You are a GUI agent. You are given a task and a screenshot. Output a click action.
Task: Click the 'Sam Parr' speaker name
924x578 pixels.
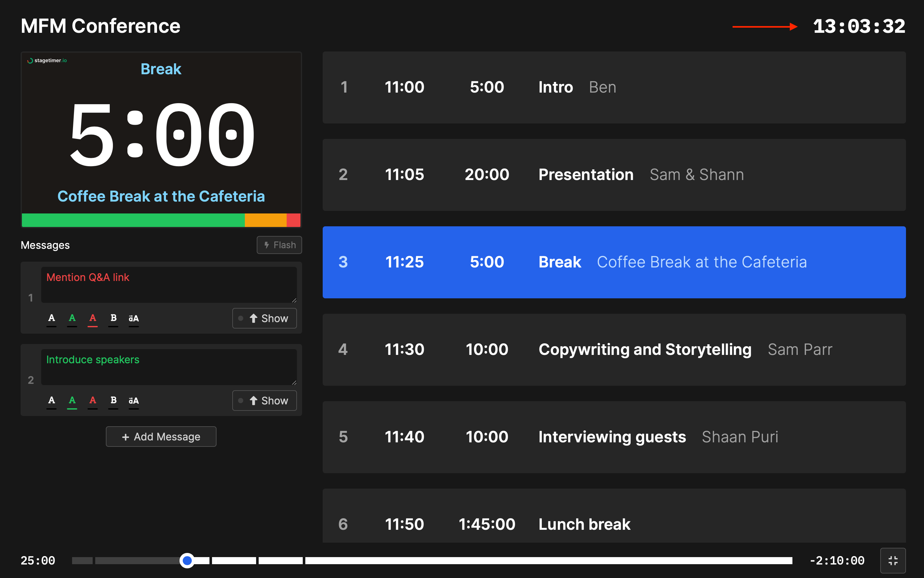pos(799,349)
